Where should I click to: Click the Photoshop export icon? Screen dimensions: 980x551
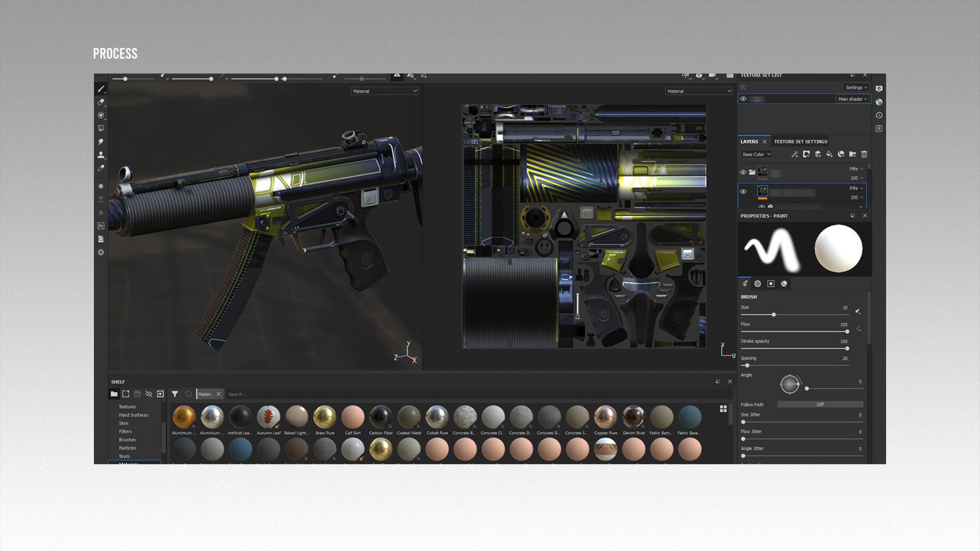point(101,226)
